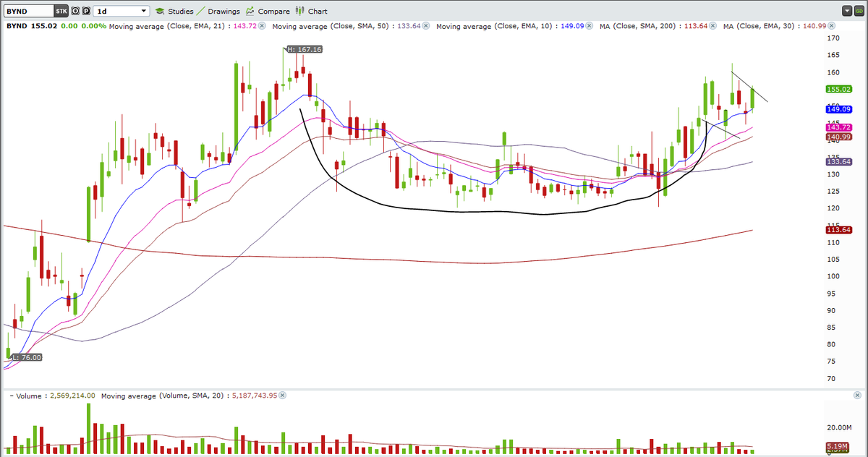The width and height of the screenshot is (868, 457).
Task: Click the green link icon at top right
Action: tap(859, 11)
